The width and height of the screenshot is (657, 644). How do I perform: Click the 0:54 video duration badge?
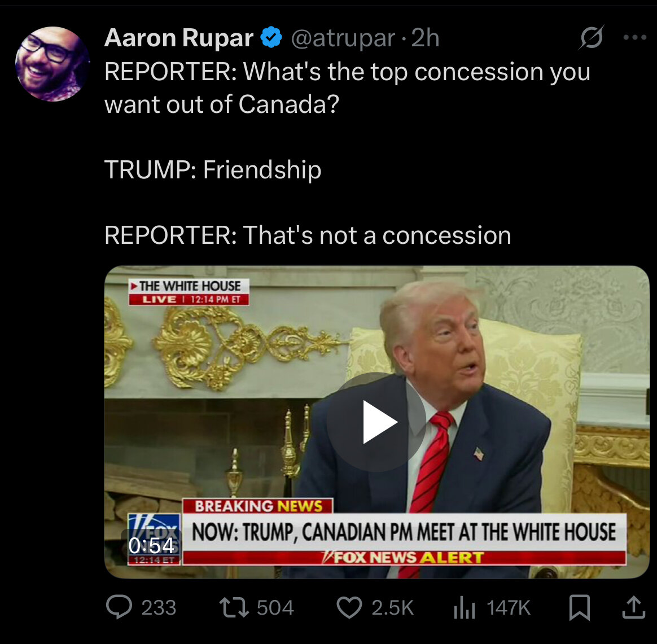click(151, 546)
